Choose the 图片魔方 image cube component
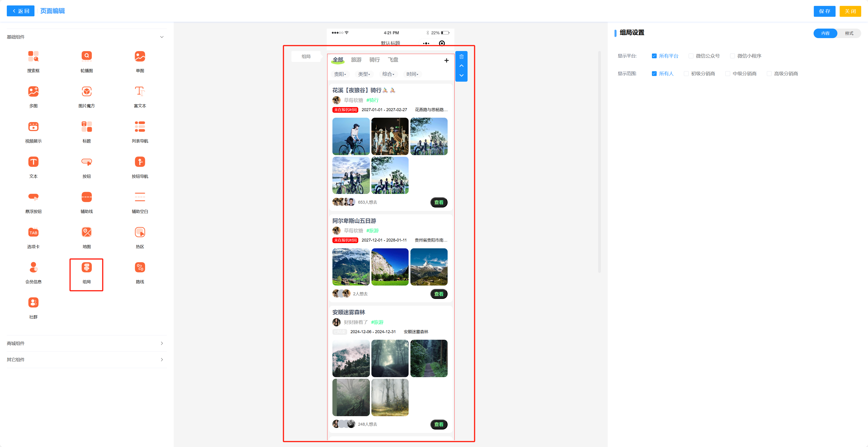The width and height of the screenshot is (868, 447). pos(87,91)
